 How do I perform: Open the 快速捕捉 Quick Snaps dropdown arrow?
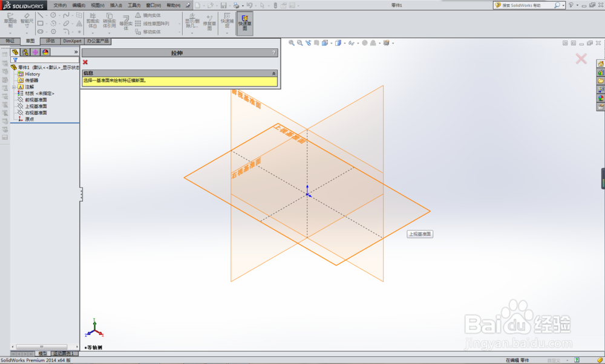coord(227,33)
